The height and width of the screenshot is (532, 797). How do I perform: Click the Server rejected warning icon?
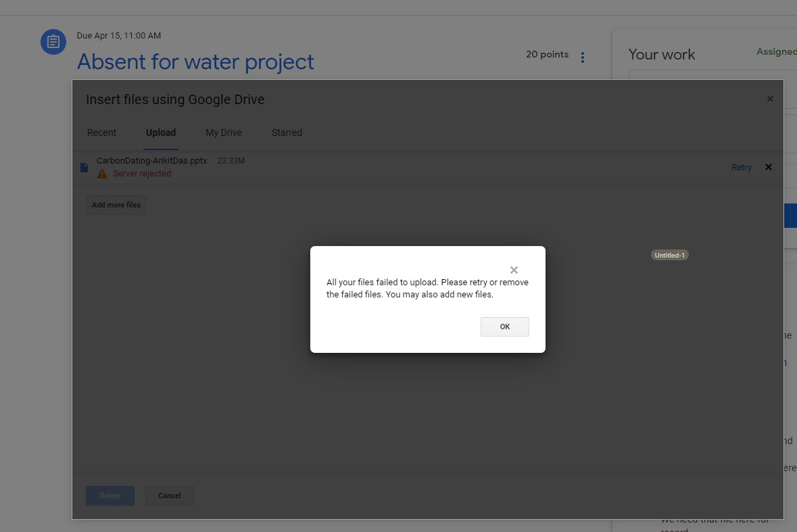point(102,174)
